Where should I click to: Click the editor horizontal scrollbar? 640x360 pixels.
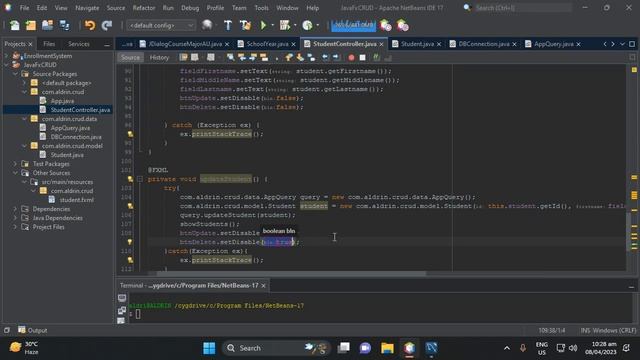(x=291, y=273)
